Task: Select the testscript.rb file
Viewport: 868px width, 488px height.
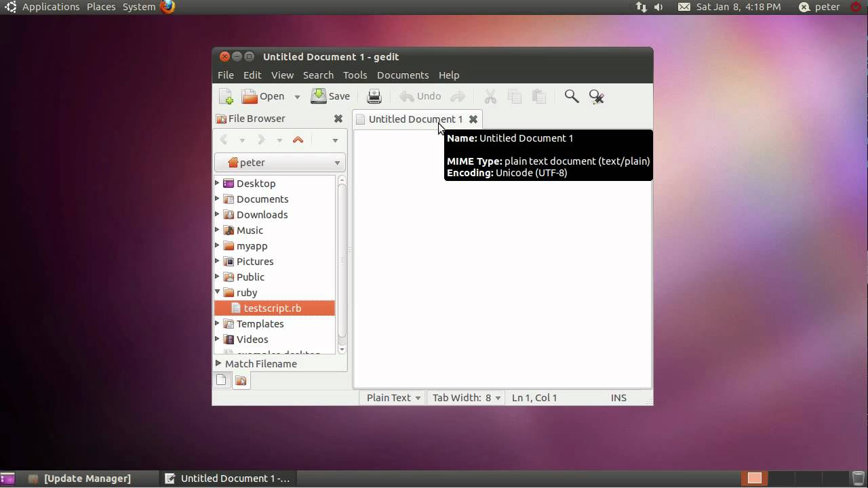Action: tap(275, 308)
